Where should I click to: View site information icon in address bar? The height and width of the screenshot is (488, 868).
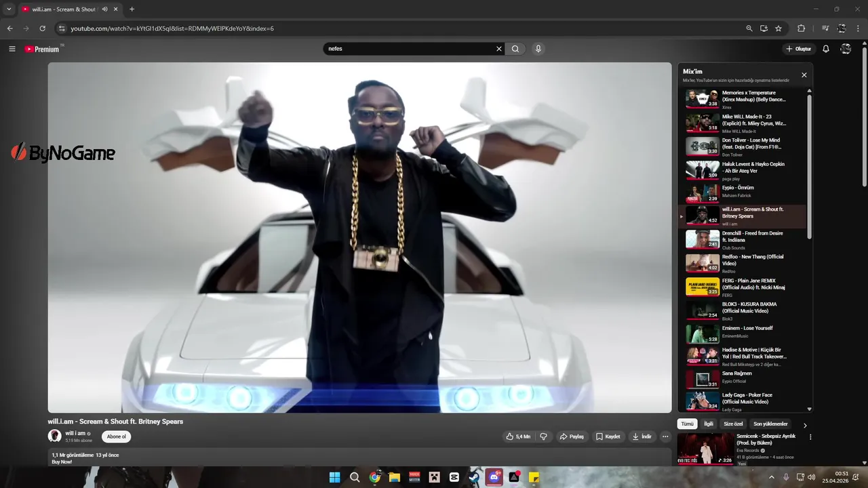62,28
